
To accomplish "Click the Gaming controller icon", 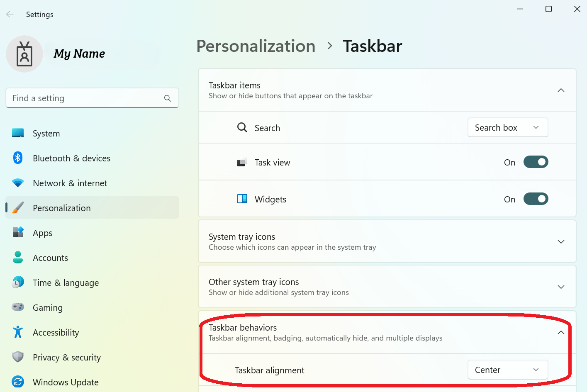I will (18, 307).
